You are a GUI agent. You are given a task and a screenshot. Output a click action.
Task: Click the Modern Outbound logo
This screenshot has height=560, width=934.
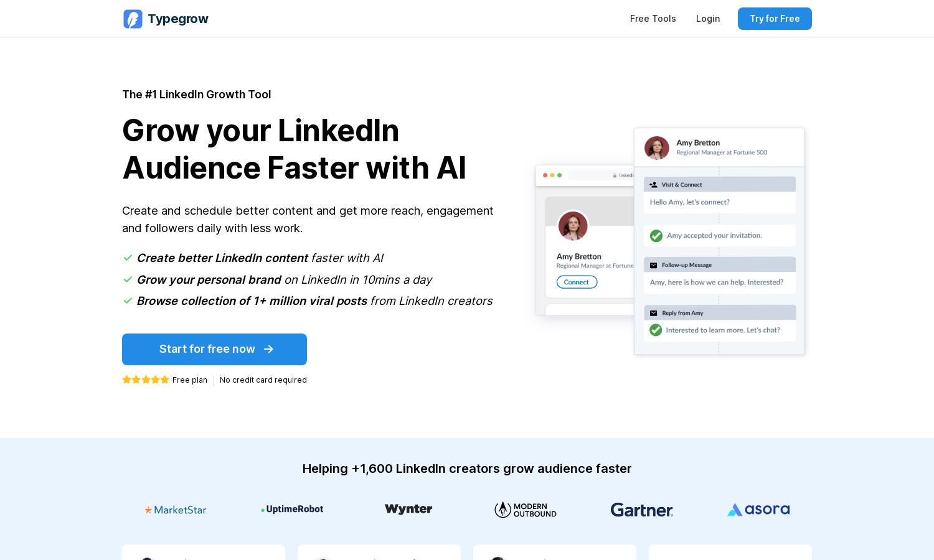pos(526,510)
